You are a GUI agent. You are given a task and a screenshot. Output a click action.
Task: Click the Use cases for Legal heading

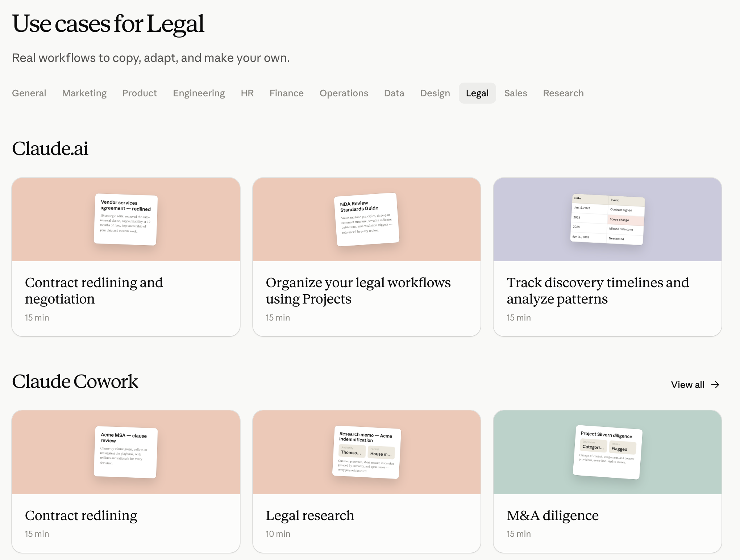[108, 24]
